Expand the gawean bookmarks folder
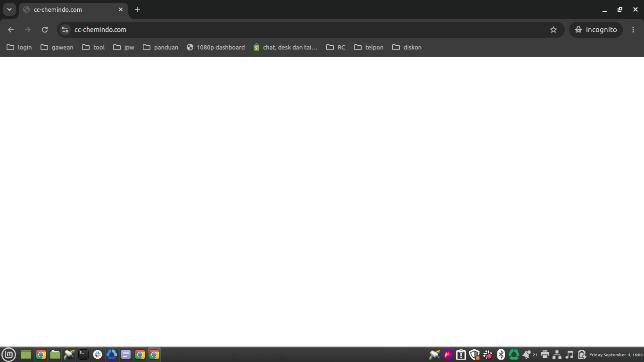Image resolution: width=644 pixels, height=362 pixels. [x=57, y=47]
